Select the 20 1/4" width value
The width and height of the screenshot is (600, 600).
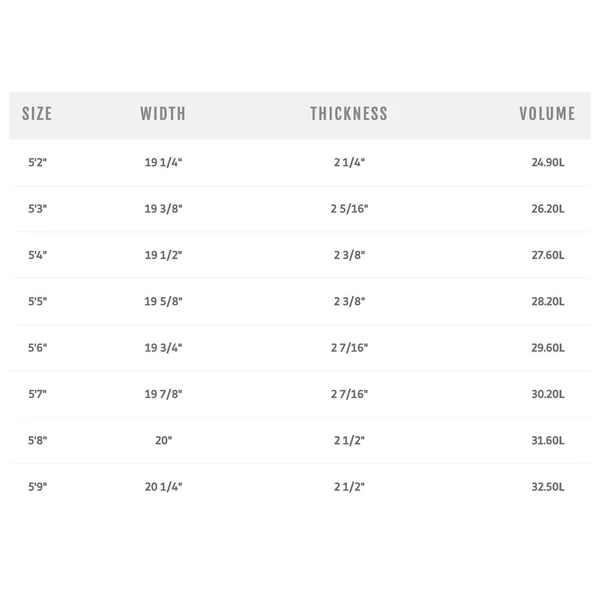163,486
